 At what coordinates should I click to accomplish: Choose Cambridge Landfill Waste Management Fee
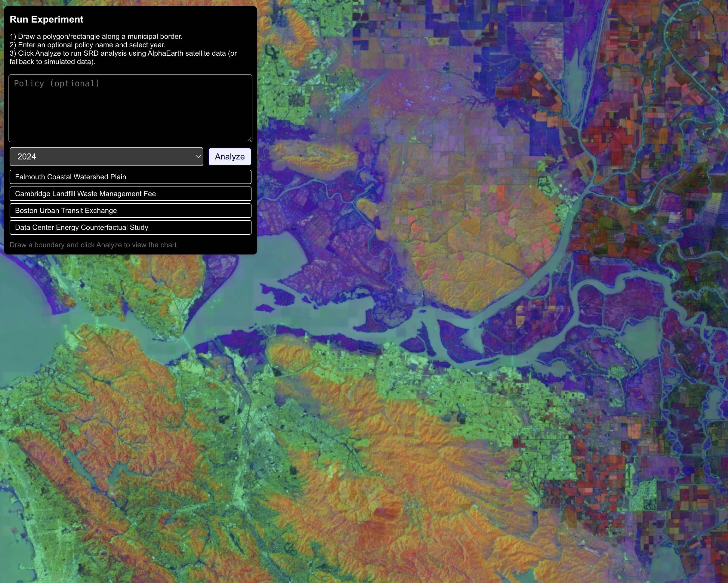pos(130,194)
